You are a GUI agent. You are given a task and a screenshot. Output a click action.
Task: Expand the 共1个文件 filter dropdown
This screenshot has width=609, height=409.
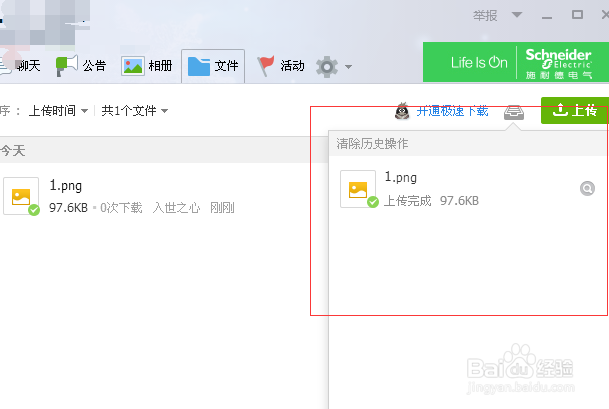coord(134,111)
